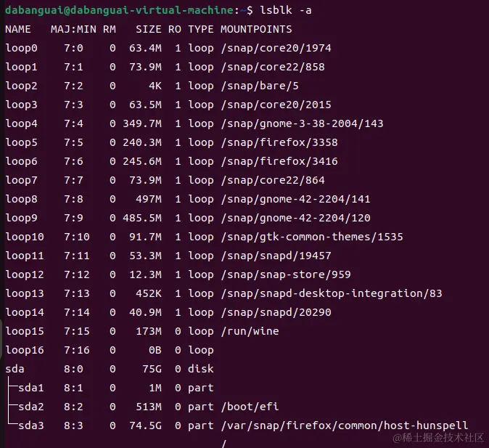Select partition name 'sda3'

pos(31,425)
